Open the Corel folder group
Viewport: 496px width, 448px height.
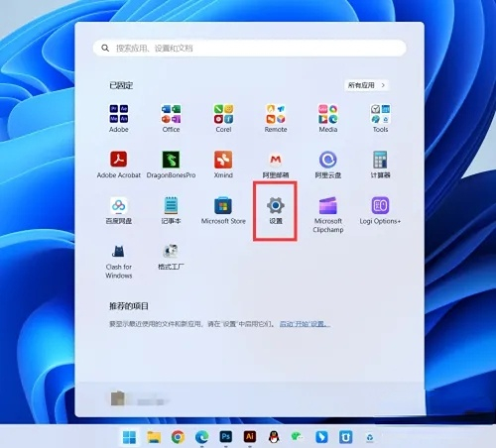tap(223, 118)
